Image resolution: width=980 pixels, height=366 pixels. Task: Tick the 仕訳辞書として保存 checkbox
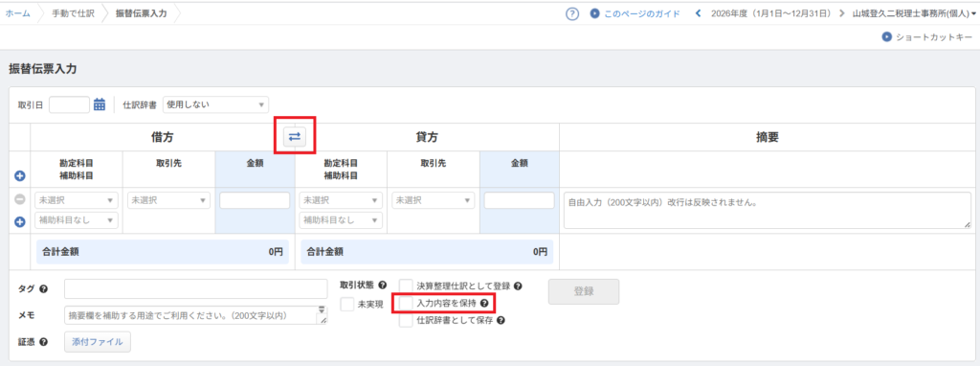(406, 320)
